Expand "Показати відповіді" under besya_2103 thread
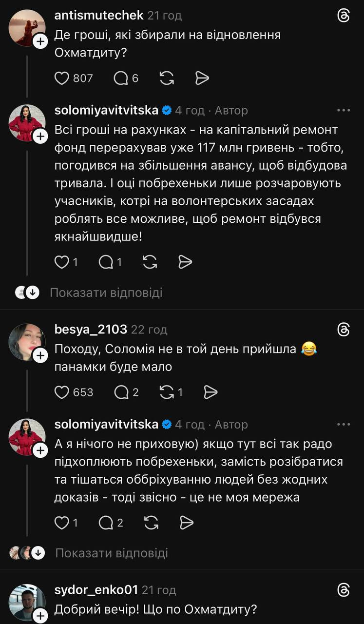The height and width of the screenshot is (624, 364). pyautogui.click(x=111, y=553)
